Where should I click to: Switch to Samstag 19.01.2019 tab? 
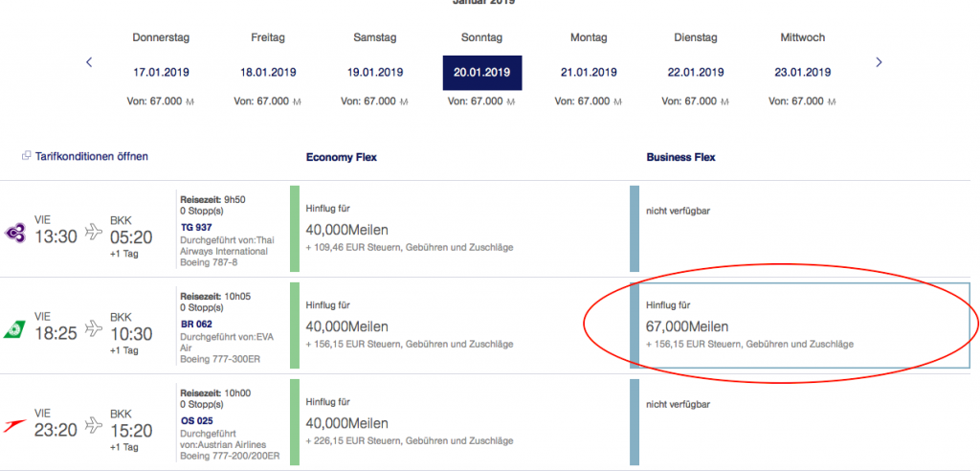point(375,72)
